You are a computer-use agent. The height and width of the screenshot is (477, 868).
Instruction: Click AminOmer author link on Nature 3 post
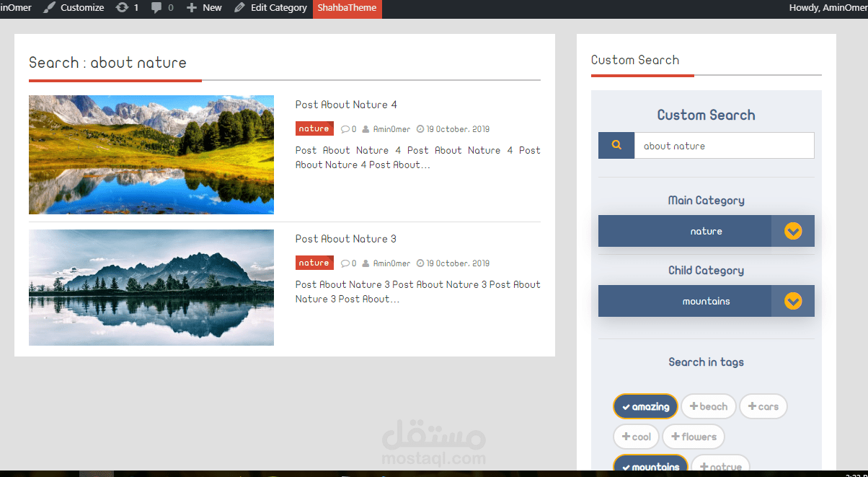point(391,263)
